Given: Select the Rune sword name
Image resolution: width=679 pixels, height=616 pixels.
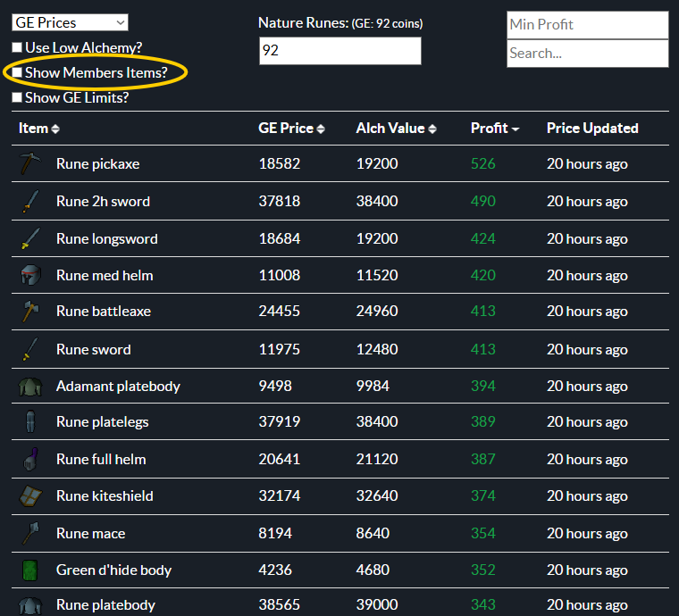Looking at the screenshot, I should tap(94, 350).
